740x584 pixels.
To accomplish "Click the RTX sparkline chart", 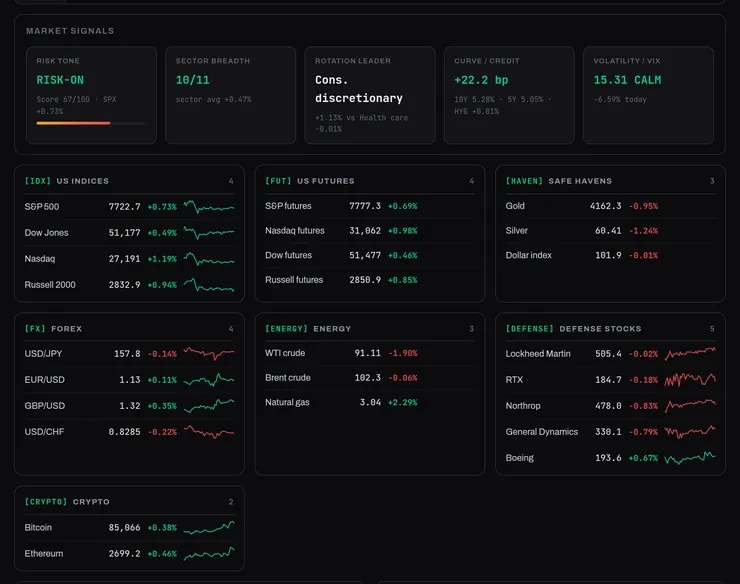I will 690,380.
